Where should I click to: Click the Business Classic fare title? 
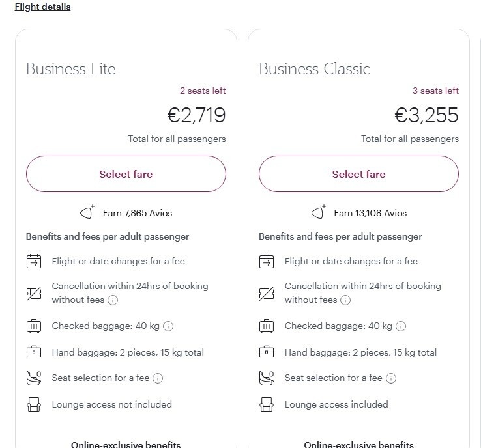coord(314,68)
